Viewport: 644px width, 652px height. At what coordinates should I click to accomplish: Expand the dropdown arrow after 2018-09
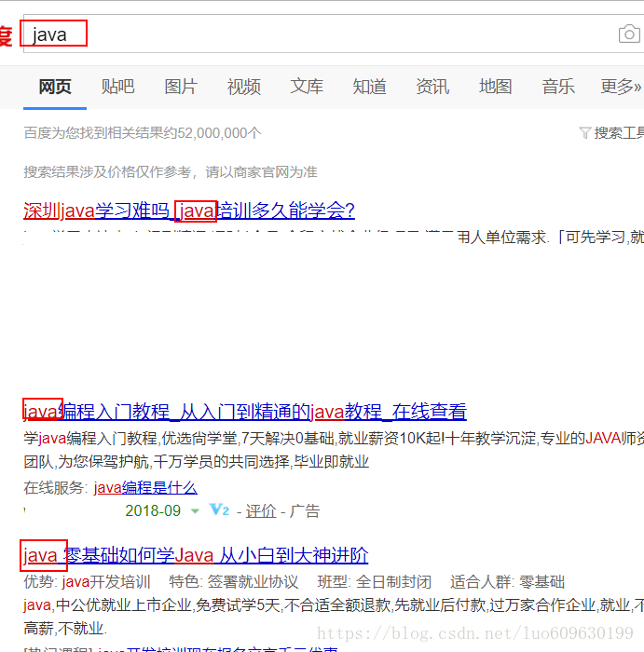point(195,511)
